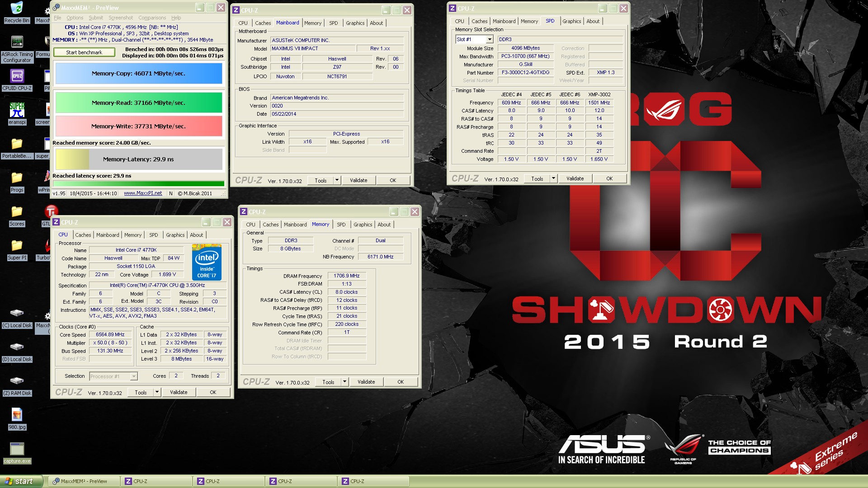Screen dimensions: 868x488
Task: Click the Core Speed value 6564.89 MHz
Action: tap(110, 334)
